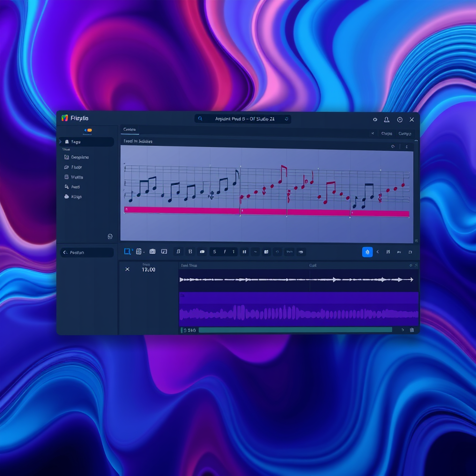
Task: Click the teal progress bar under waveform
Action: point(295,330)
